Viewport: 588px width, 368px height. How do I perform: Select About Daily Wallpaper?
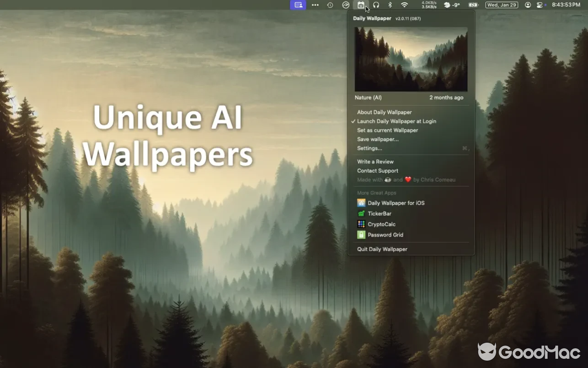point(384,112)
